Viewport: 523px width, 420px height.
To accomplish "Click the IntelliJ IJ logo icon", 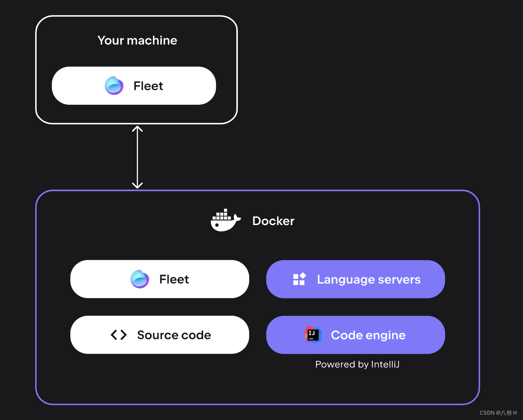I will point(313,335).
